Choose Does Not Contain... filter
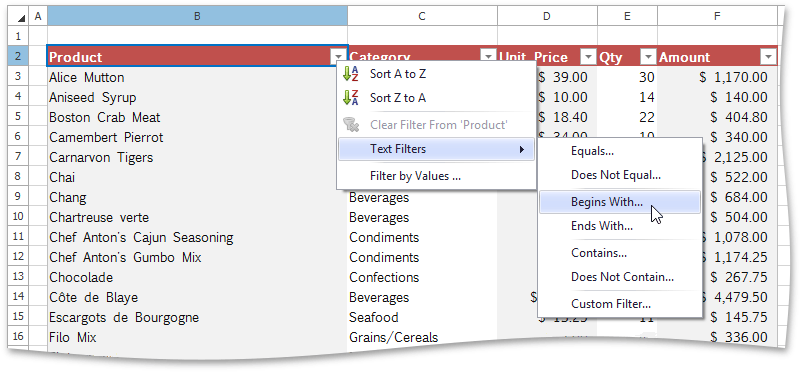Viewport: 804px width, 375px height. (619, 277)
